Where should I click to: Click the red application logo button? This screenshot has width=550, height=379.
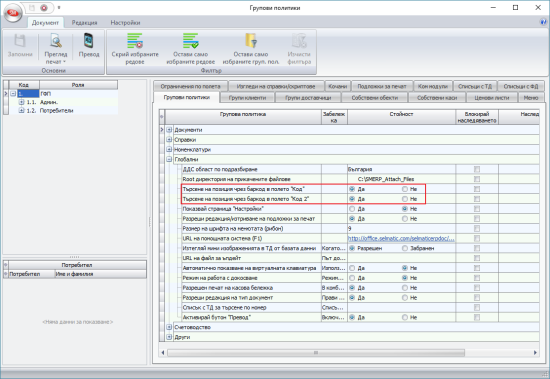[x=13, y=13]
